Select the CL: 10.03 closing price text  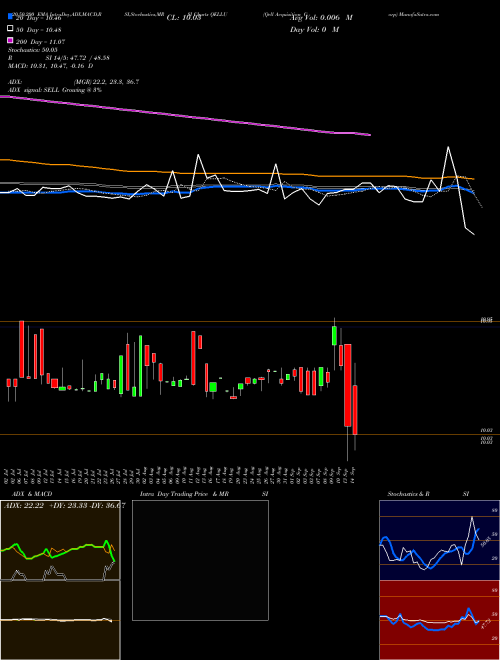coord(184,18)
